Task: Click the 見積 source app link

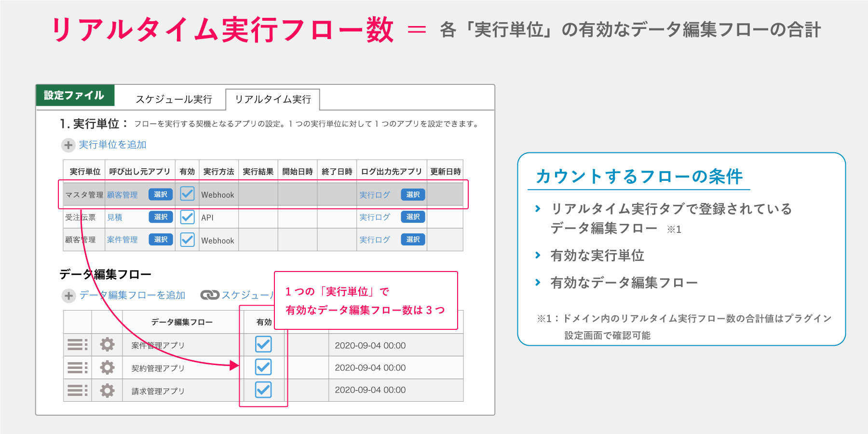Action: click(115, 217)
